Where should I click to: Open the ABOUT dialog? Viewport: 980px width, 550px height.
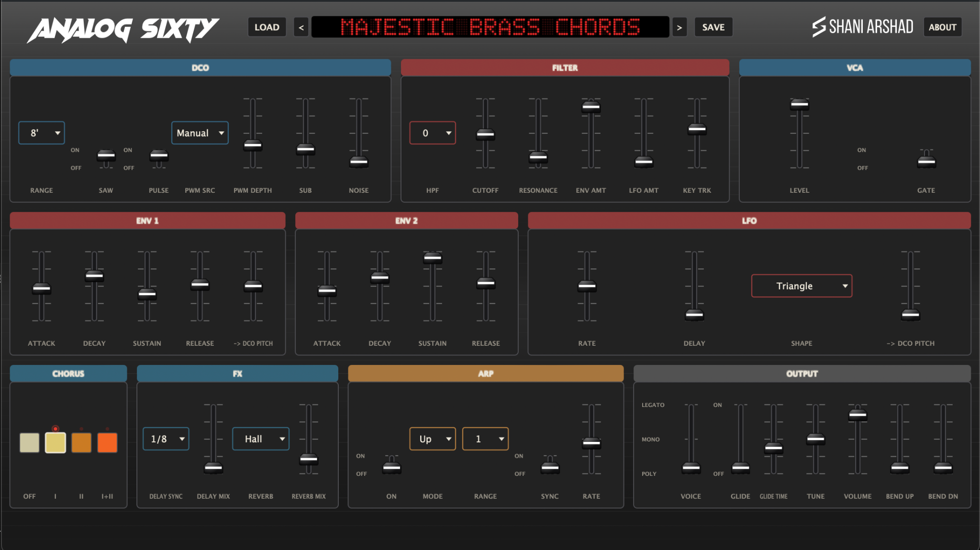coord(943,27)
